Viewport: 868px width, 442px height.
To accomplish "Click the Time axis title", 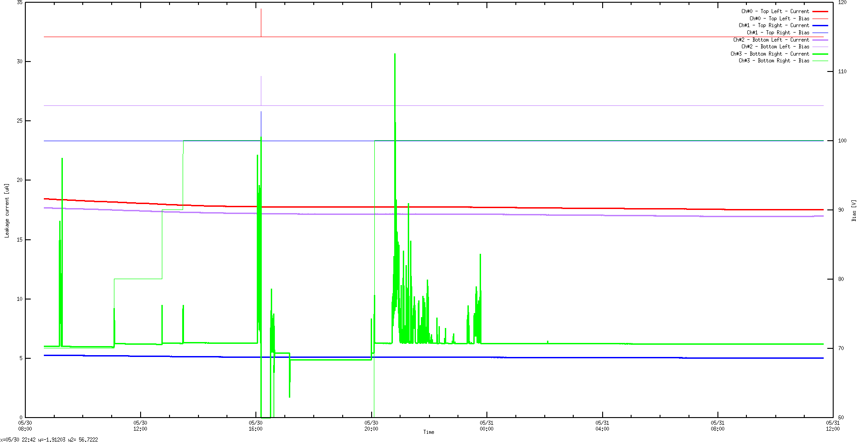I will coord(429,432).
